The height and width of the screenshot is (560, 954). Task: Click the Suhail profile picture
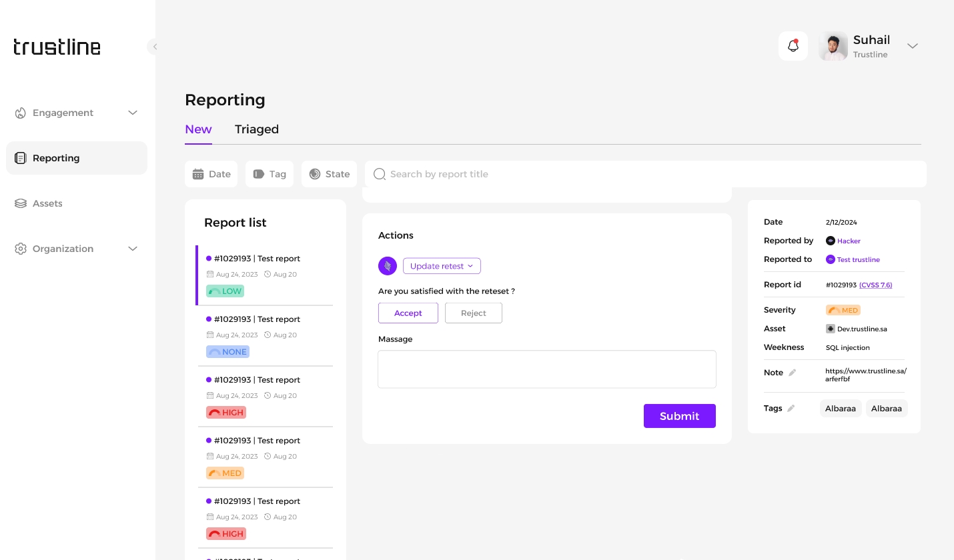tap(833, 46)
